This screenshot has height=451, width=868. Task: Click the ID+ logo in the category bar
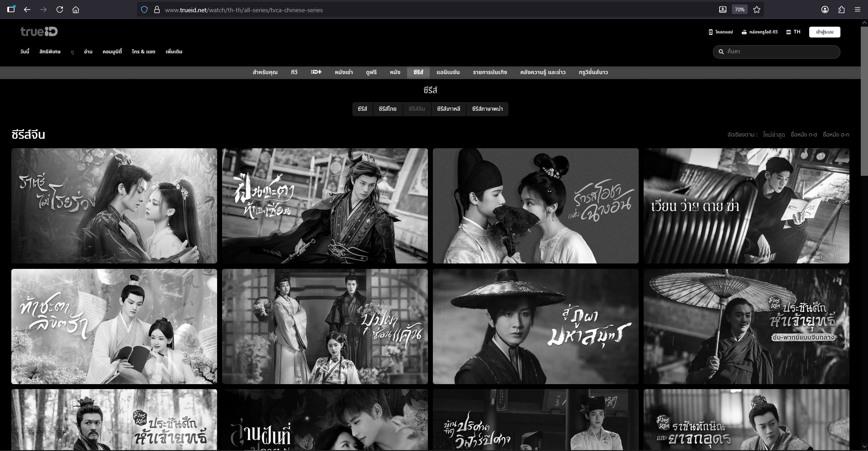316,72
